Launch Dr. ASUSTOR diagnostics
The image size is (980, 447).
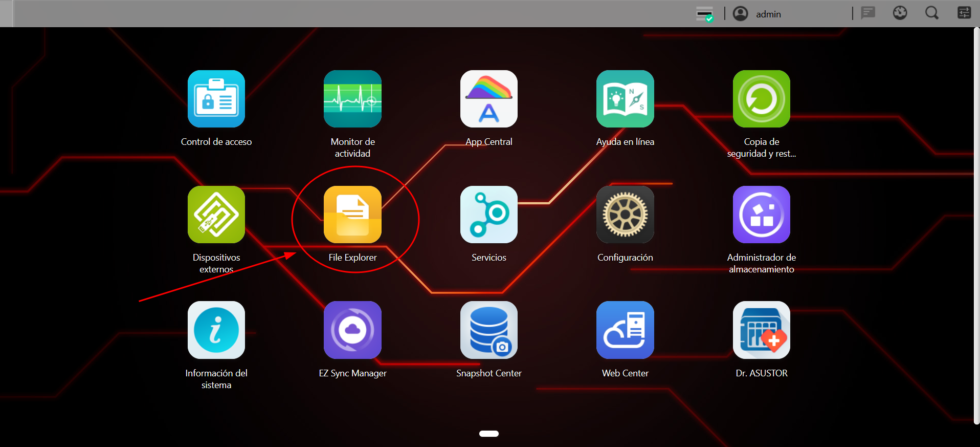[761, 330]
